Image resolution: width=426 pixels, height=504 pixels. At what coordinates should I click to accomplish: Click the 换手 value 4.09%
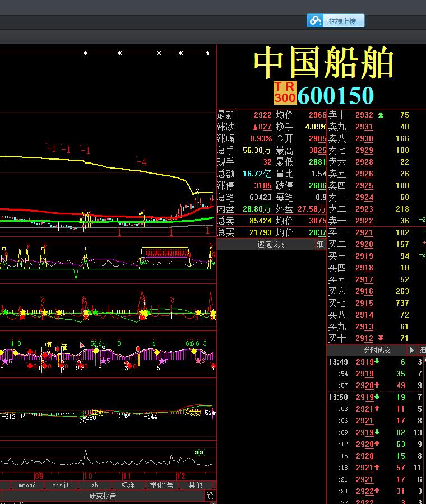(x=316, y=127)
